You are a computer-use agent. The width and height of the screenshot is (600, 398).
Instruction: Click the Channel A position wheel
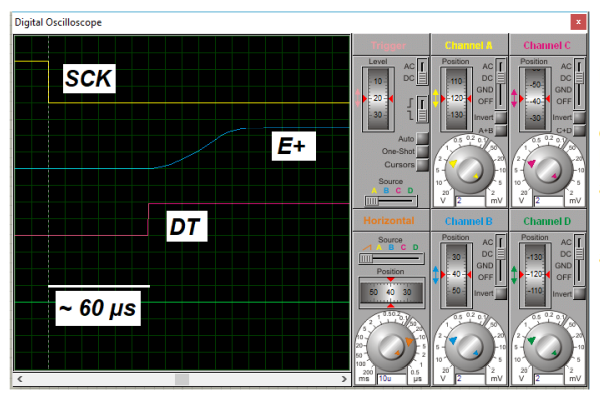coord(456,99)
